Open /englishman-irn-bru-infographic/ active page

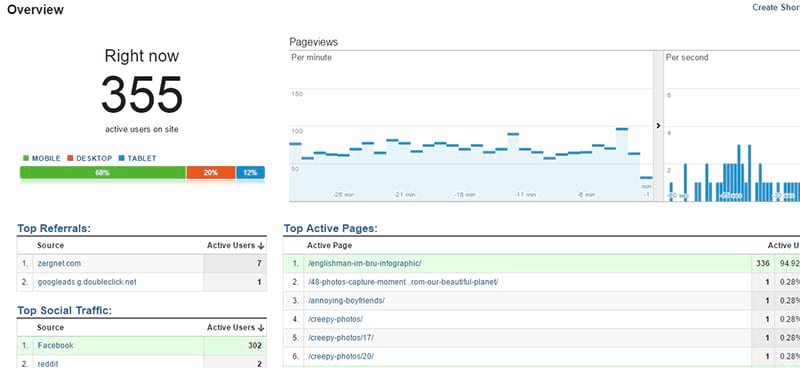coord(364,264)
